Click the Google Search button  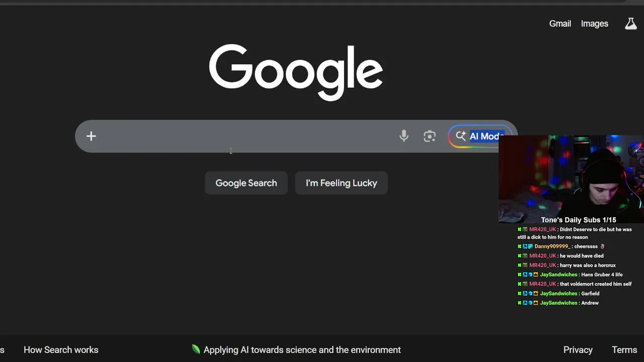point(246,183)
